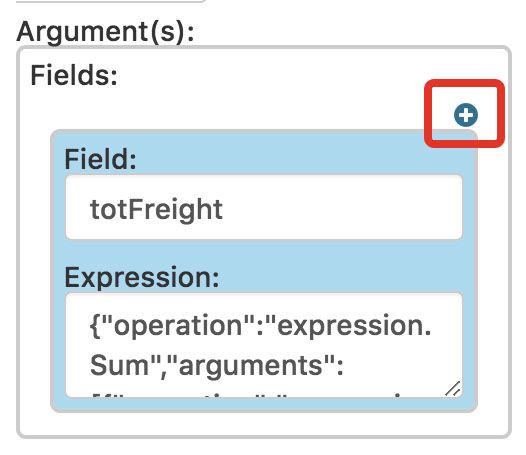Select the Argument(s) label
The width and height of the screenshot is (526, 455).
[x=105, y=32]
